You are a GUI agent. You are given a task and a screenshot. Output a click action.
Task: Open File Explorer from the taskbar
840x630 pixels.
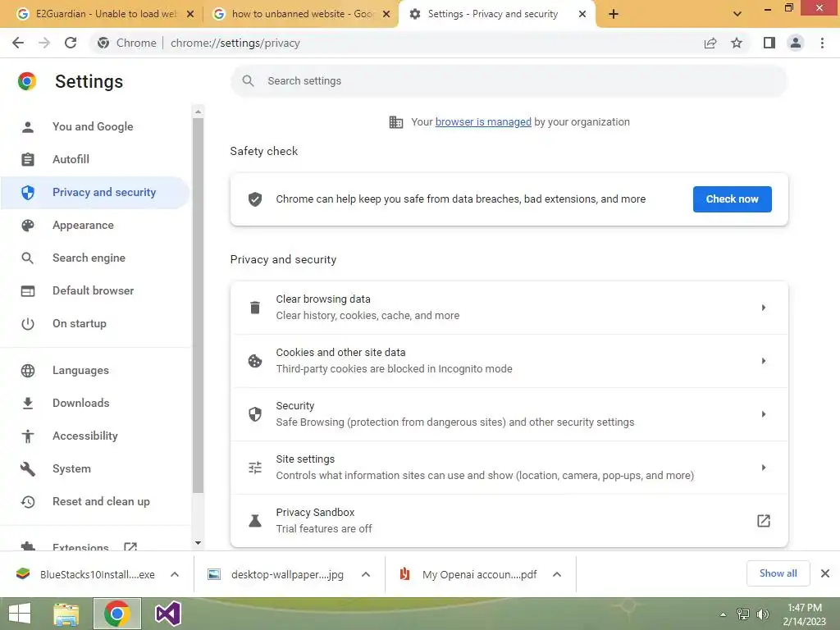point(66,614)
